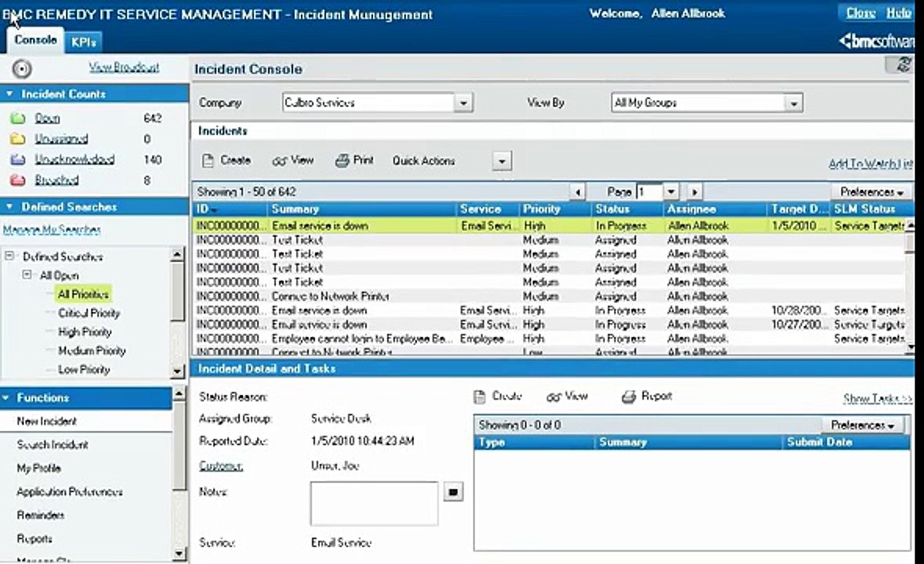The image size is (924, 564).
Task: Click the green Open incidents folder icon
Action: point(18,118)
